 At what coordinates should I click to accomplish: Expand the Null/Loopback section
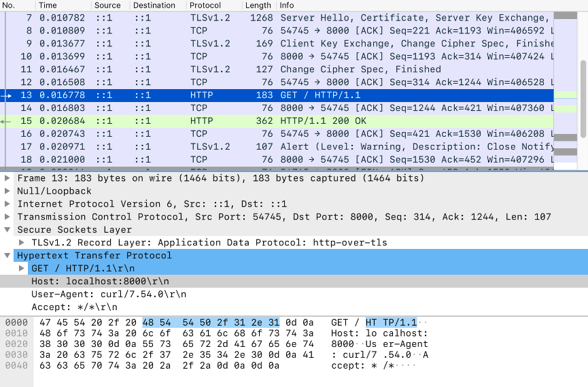[x=7, y=191]
